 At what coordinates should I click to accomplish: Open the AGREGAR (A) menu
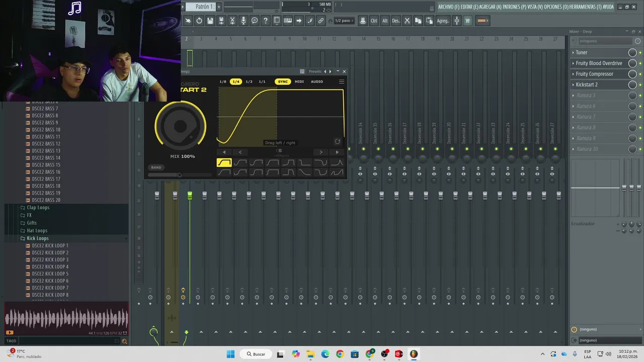click(491, 7)
